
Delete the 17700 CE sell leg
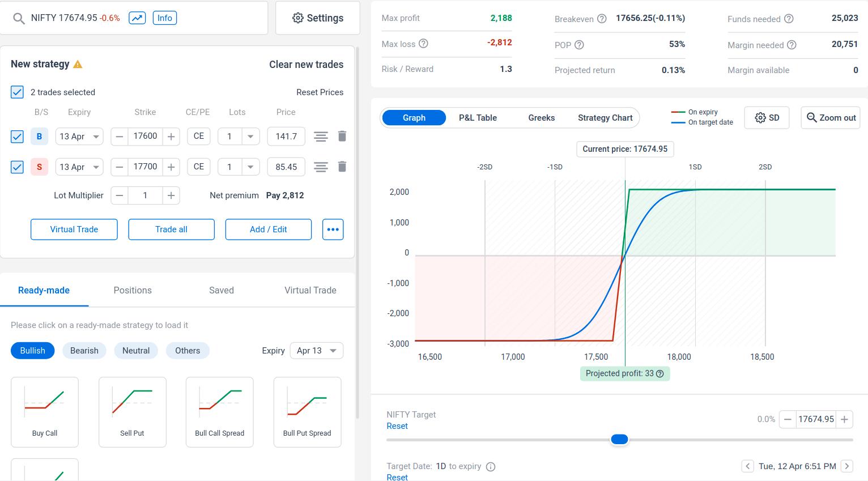point(342,167)
